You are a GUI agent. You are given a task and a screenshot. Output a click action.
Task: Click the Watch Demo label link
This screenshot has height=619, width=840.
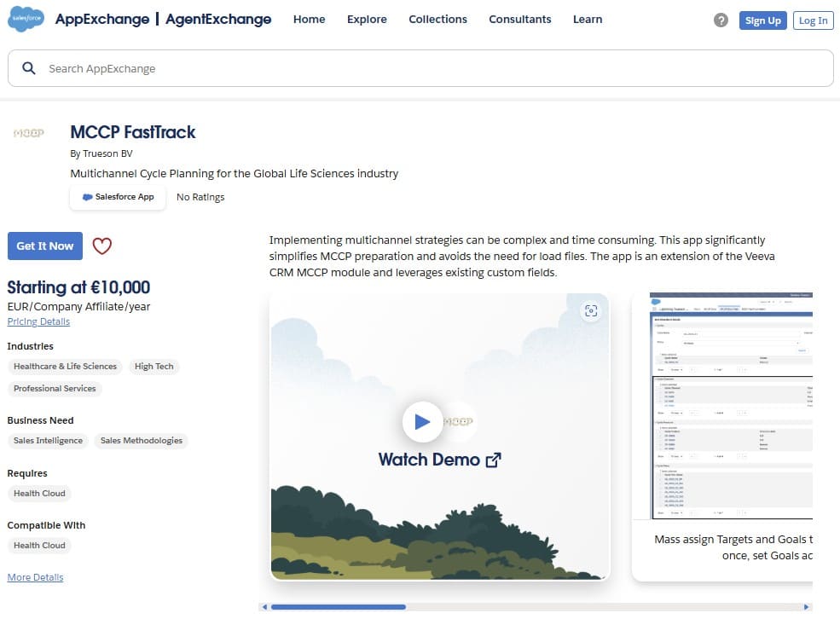click(439, 460)
